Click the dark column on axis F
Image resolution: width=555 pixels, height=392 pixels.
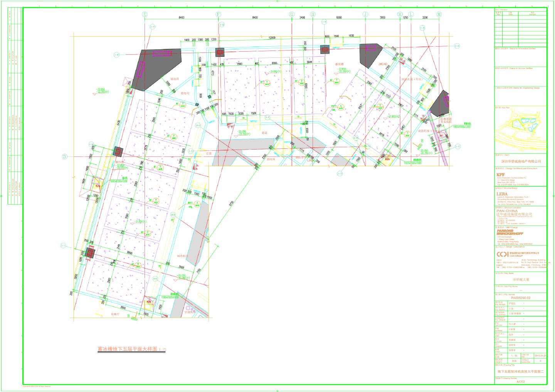pyautogui.click(x=220, y=52)
